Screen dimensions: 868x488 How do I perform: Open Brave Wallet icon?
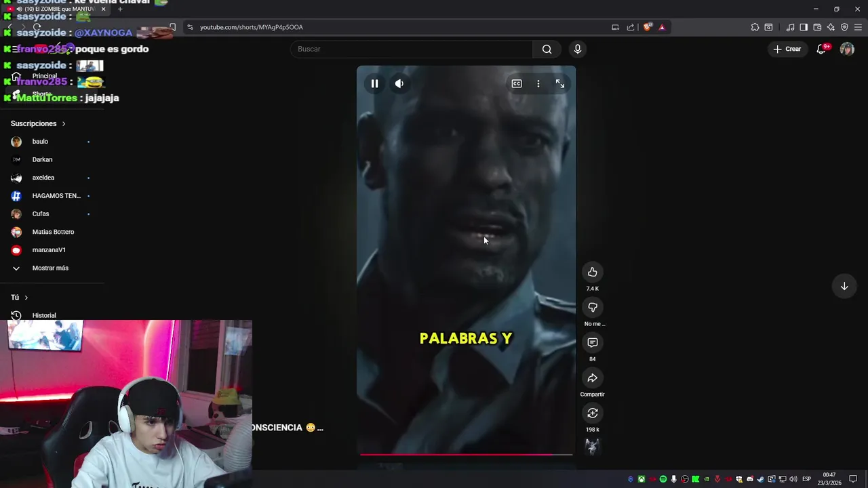click(x=817, y=27)
